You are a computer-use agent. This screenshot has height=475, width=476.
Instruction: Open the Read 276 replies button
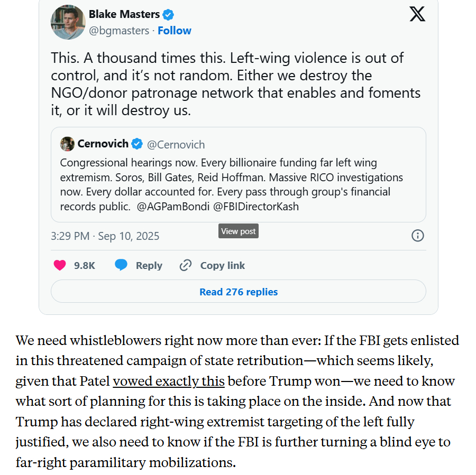pyautogui.click(x=238, y=292)
